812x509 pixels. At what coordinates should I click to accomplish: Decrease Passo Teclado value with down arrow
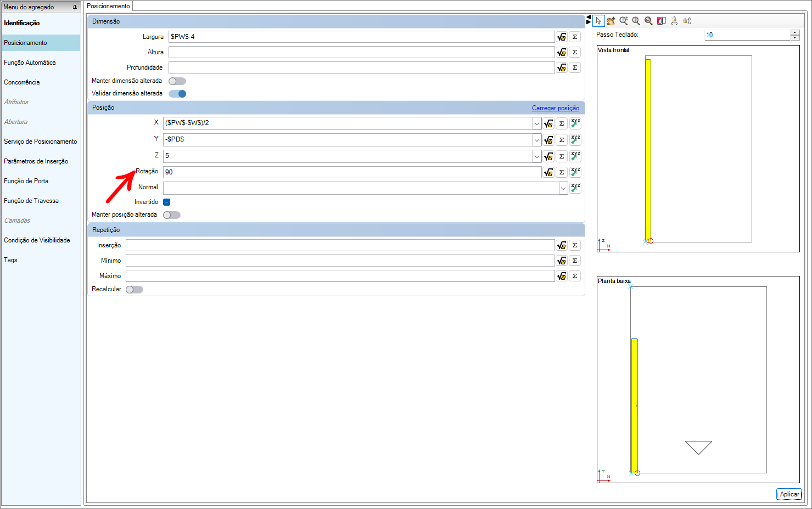pos(795,38)
